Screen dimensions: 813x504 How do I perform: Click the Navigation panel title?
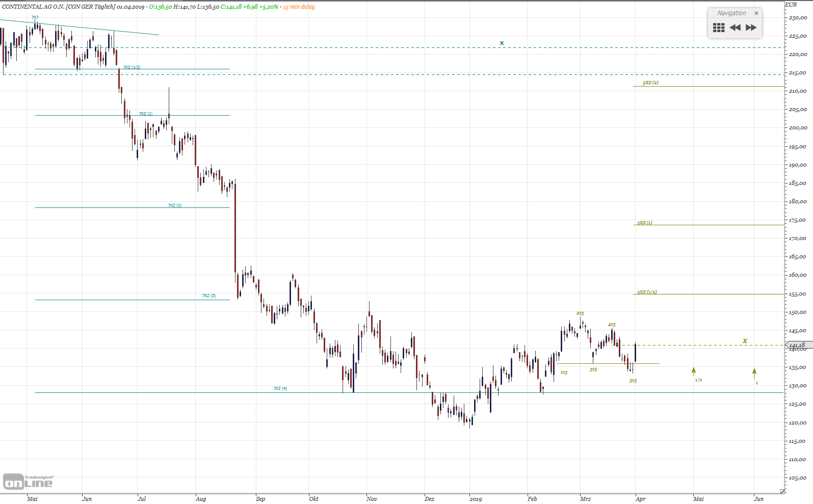click(x=731, y=13)
